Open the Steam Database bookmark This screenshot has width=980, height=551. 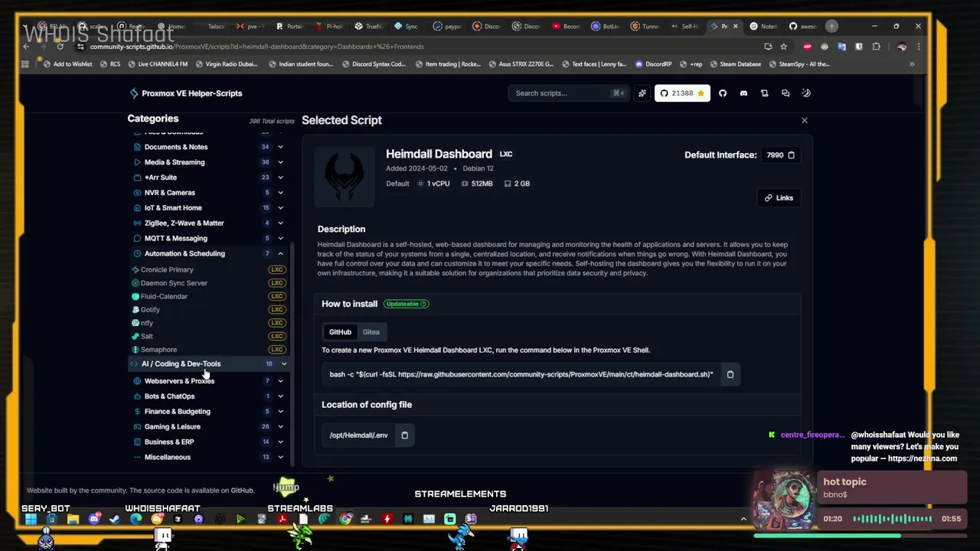click(x=735, y=64)
